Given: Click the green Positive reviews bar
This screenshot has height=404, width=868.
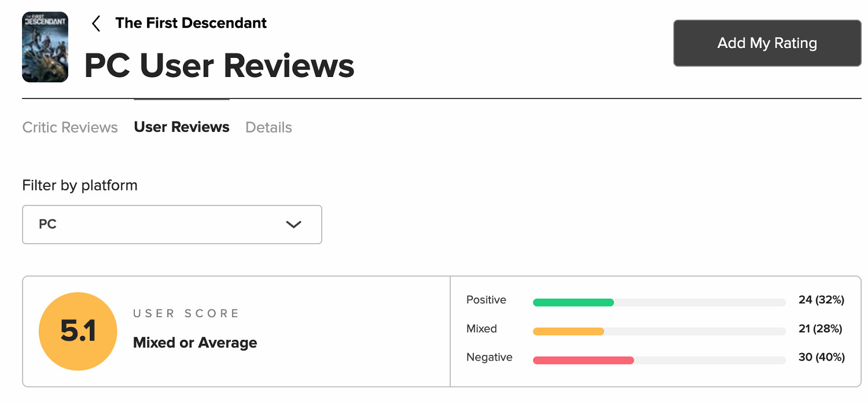Looking at the screenshot, I should tap(573, 302).
